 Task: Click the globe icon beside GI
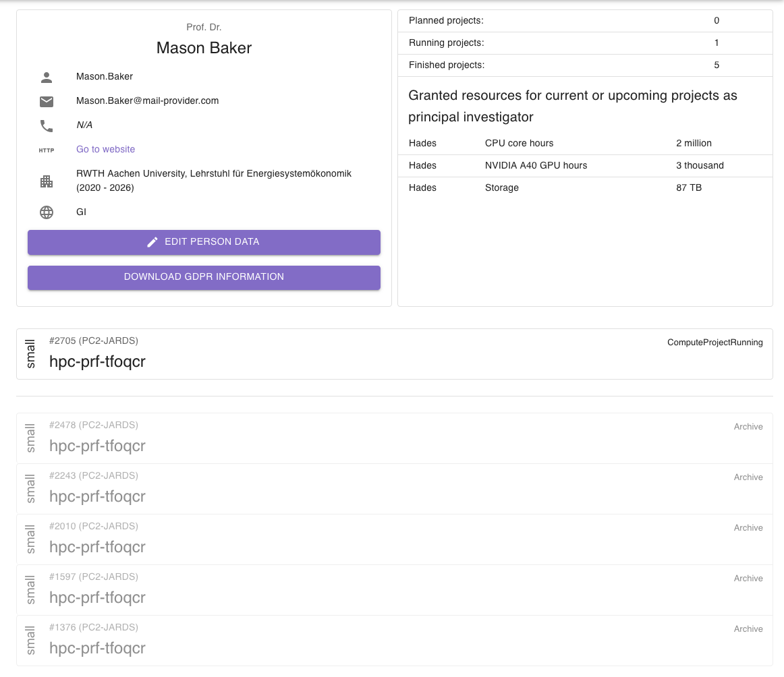point(46,212)
